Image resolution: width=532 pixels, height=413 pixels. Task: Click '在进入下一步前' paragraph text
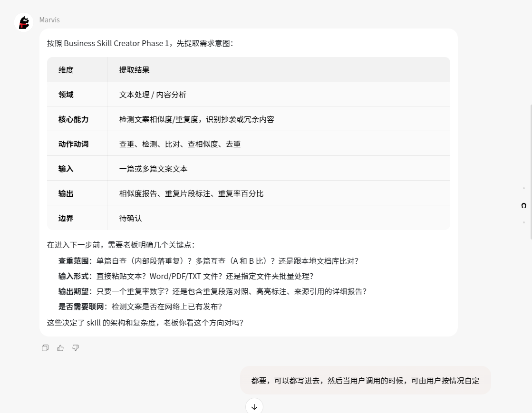(121, 245)
